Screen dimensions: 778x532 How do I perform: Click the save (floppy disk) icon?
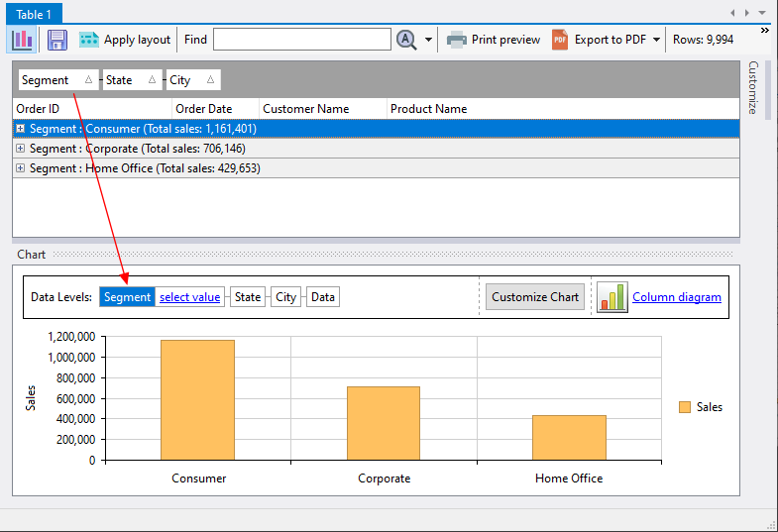[57, 40]
